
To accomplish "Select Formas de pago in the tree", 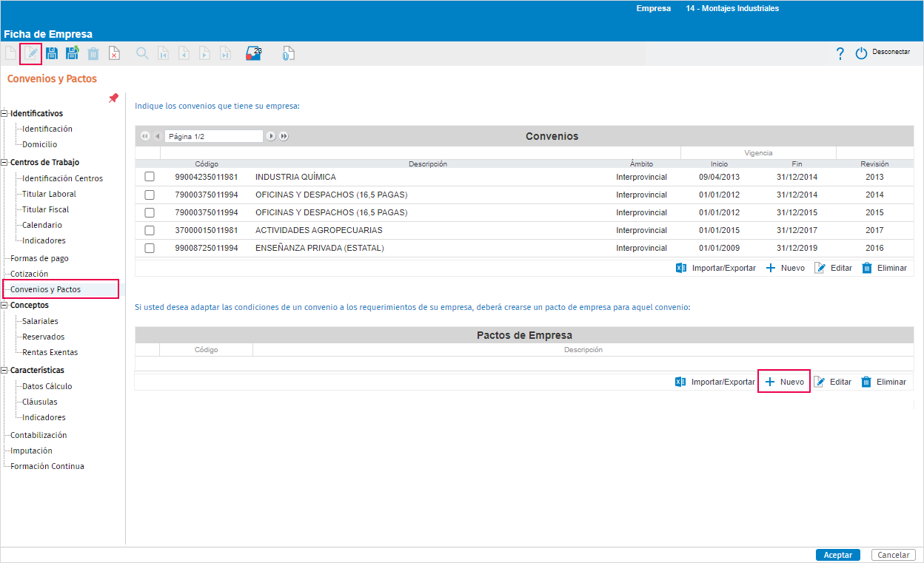I will [39, 258].
